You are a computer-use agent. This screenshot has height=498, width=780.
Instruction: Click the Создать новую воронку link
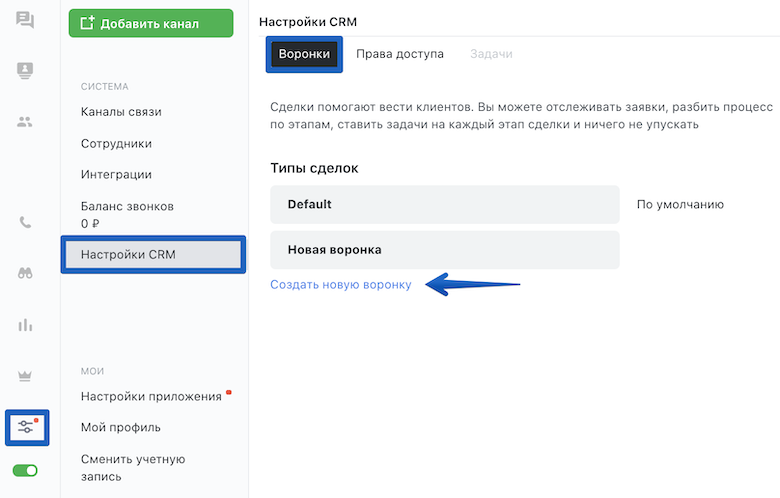click(341, 285)
